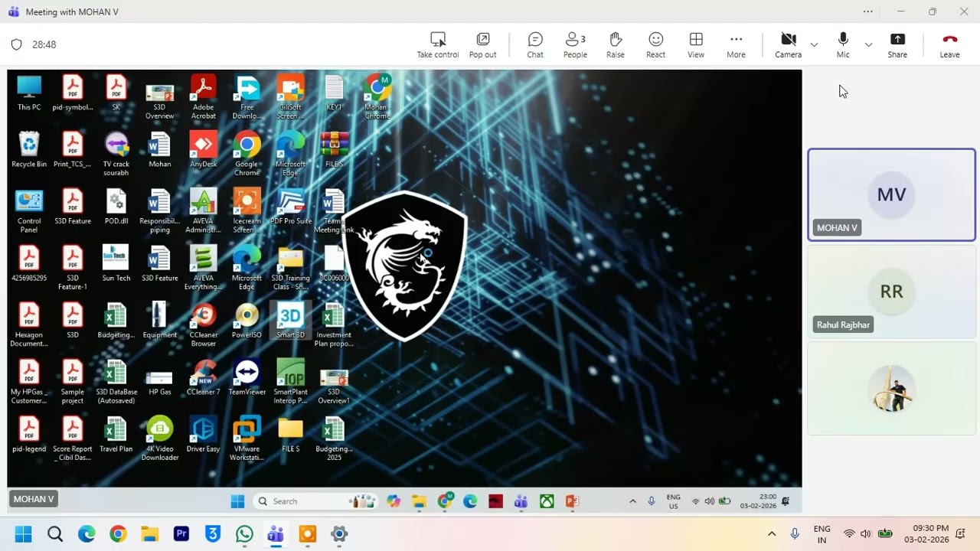
Task: Click the Google Chrome desktop shortcut
Action: (x=247, y=154)
